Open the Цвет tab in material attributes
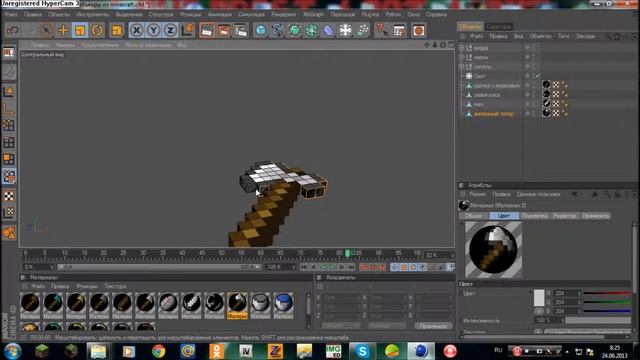Viewport: 640px width, 360px height. click(504, 216)
